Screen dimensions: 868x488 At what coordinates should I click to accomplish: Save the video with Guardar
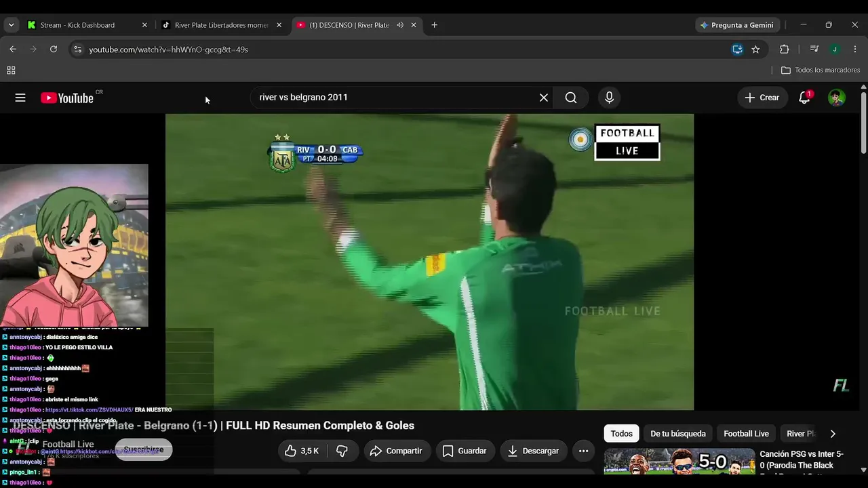(465, 451)
